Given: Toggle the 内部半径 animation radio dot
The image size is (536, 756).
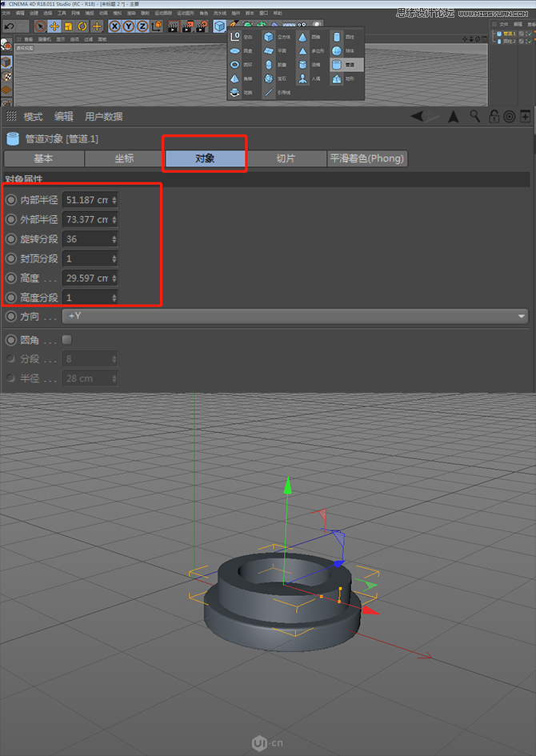Looking at the screenshot, I should [10, 200].
